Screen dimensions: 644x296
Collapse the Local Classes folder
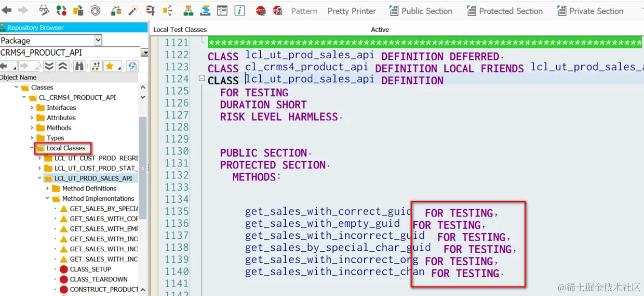32,148
